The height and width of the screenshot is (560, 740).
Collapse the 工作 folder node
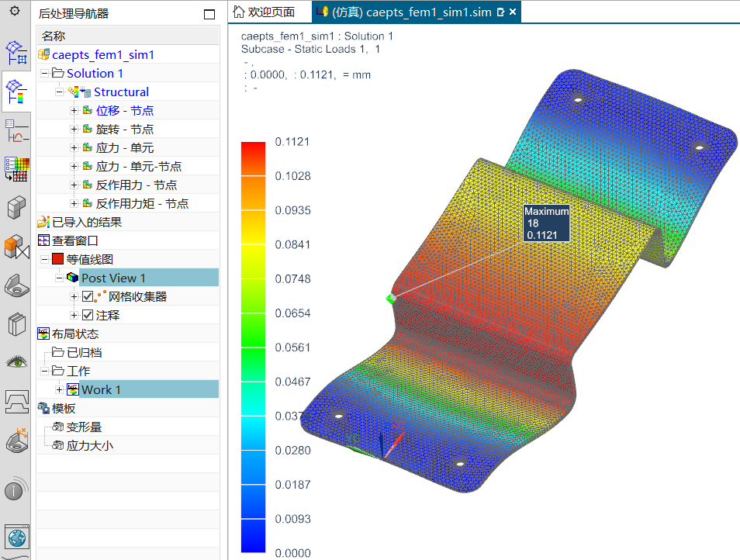pos(44,371)
